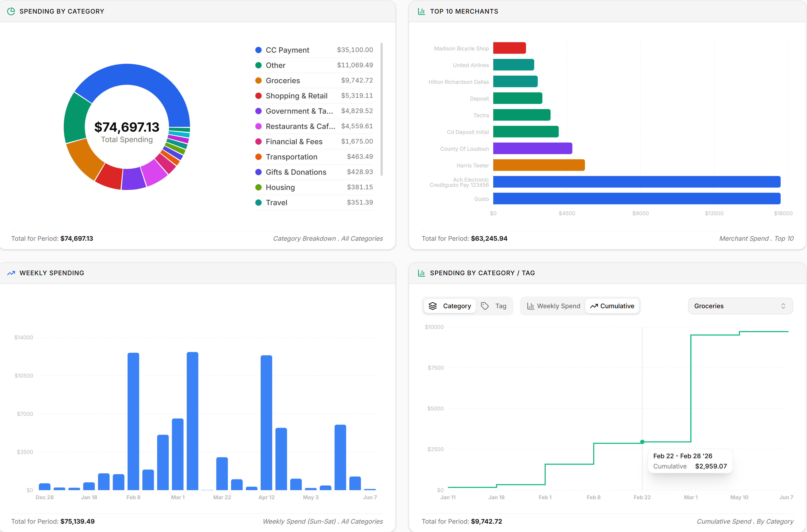Click the $35,100.00 CC Payment amount
807x532 pixels.
[x=355, y=50]
